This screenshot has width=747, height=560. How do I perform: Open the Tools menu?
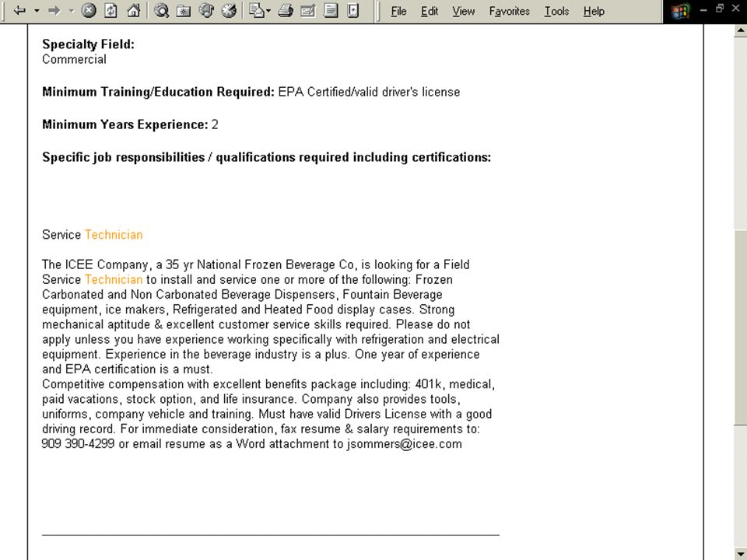(x=556, y=11)
